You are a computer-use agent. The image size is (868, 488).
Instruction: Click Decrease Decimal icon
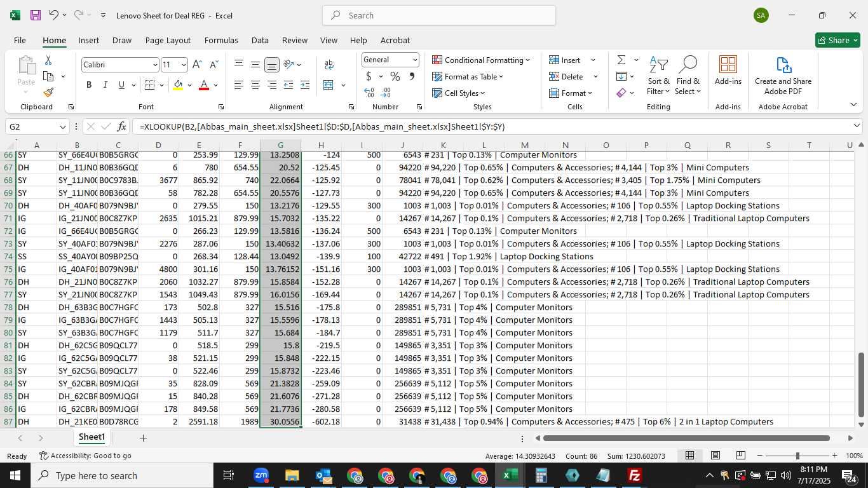(386, 93)
